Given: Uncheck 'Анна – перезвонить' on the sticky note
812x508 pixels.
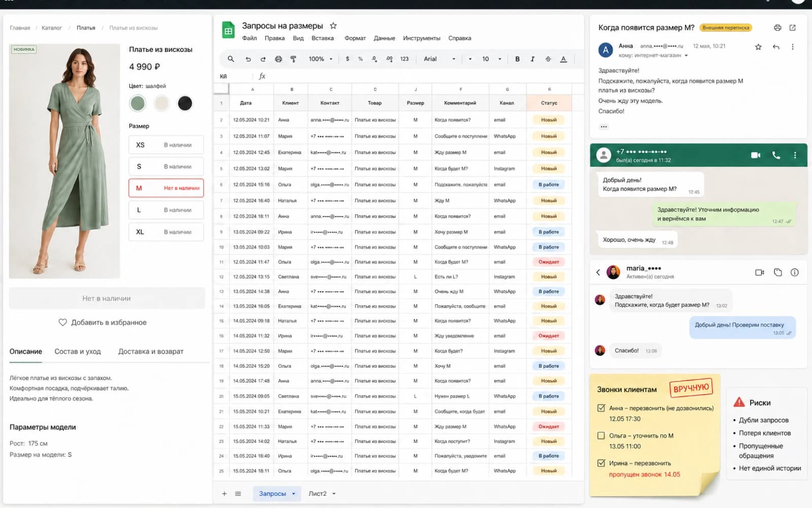Looking at the screenshot, I should click(x=601, y=408).
